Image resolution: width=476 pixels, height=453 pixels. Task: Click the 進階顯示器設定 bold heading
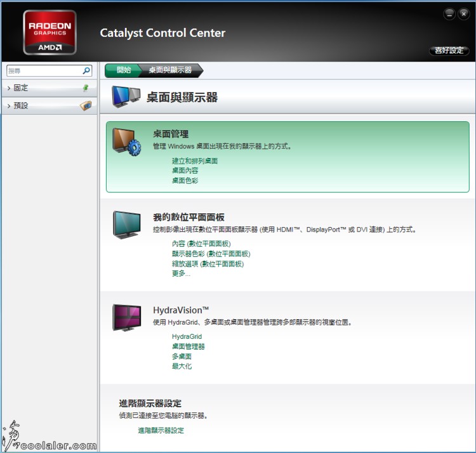150,404
